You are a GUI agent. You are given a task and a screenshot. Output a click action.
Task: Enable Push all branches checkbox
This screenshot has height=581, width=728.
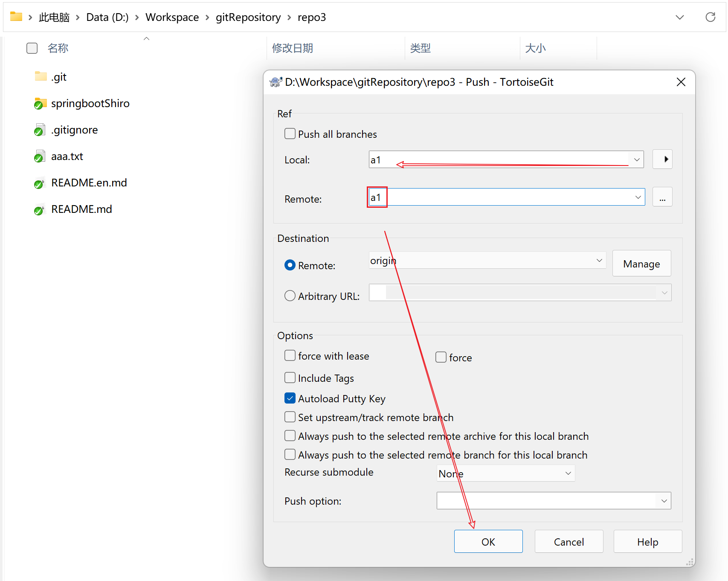tap(290, 134)
